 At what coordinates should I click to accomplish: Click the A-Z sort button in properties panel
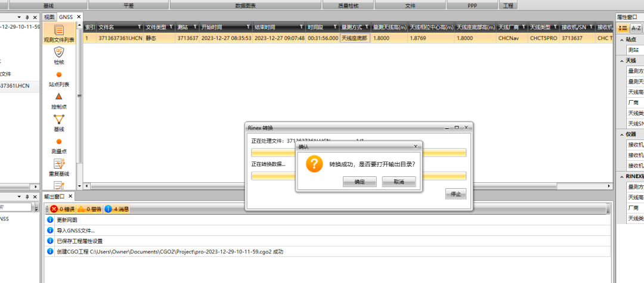coord(636,28)
